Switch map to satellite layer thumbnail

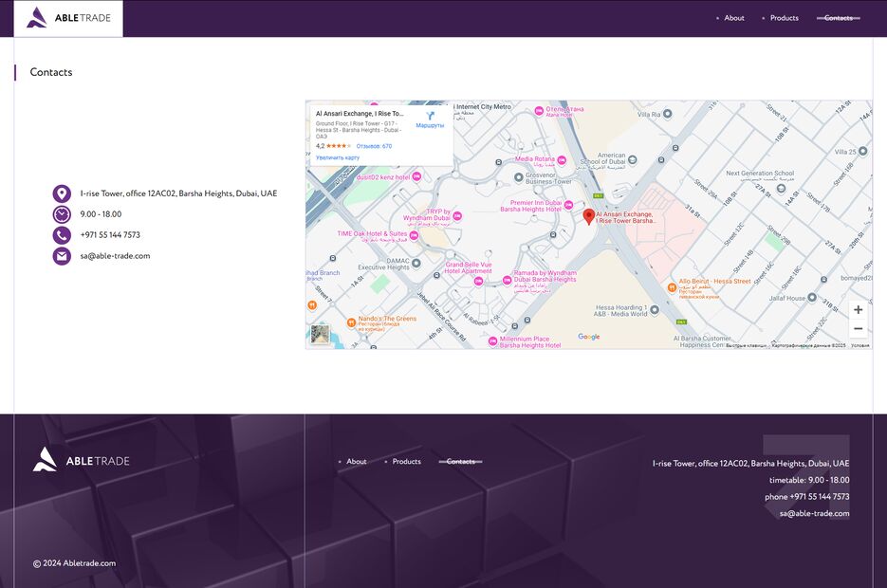[320, 334]
